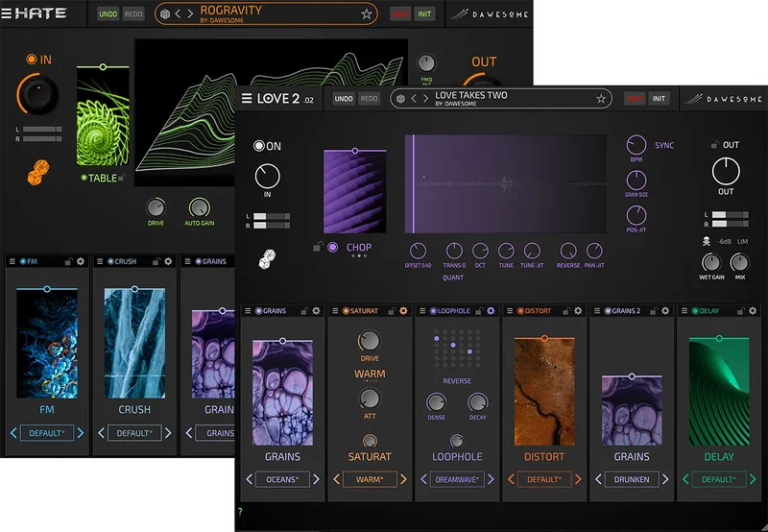This screenshot has width=768, height=532.
Task: Toggle the Chop enable circle in Love 2
Action: (332, 247)
